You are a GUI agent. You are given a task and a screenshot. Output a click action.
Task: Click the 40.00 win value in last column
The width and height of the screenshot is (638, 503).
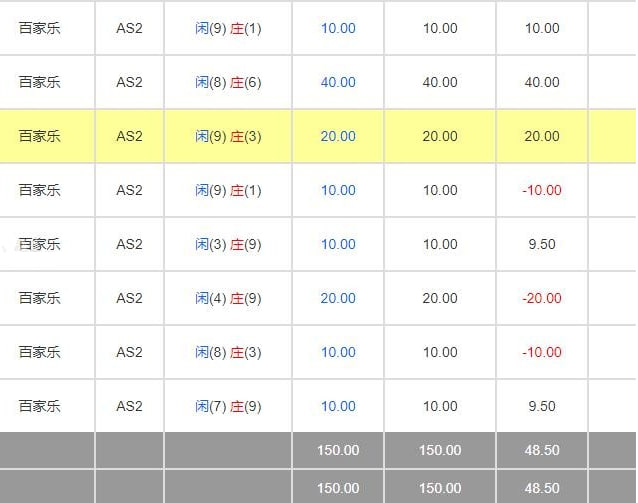click(542, 82)
